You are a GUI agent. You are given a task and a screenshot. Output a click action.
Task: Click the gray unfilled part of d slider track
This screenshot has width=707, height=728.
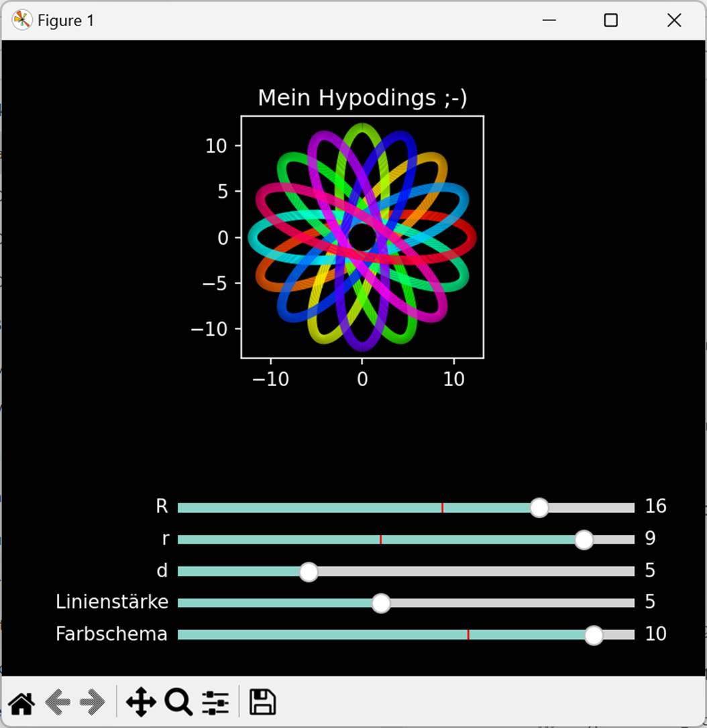click(x=470, y=572)
